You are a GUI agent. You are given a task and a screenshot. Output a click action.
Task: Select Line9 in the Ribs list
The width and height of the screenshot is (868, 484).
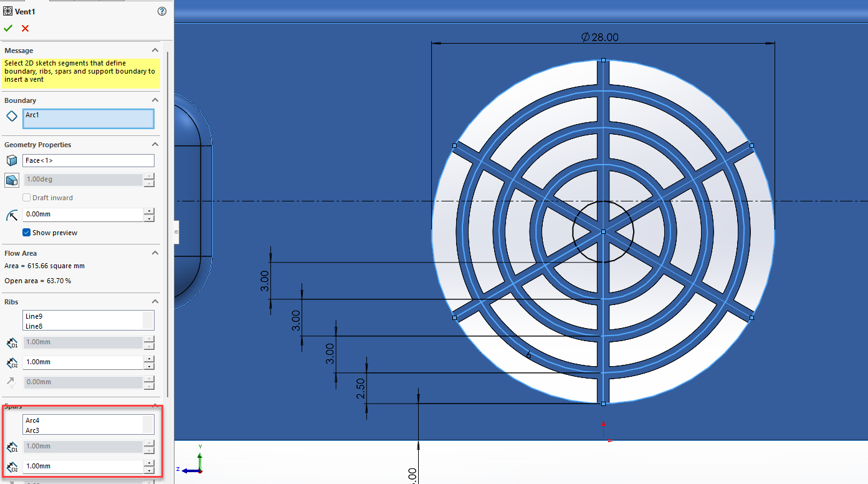click(34, 316)
